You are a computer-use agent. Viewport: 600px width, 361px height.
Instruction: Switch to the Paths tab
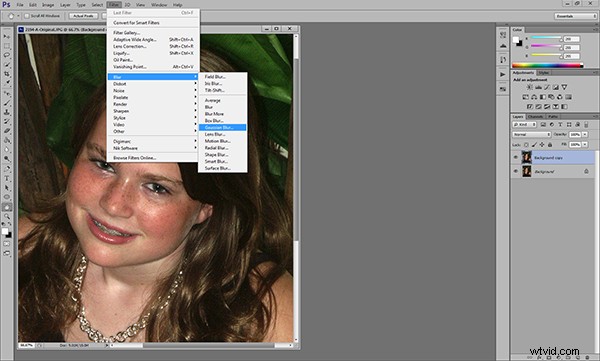pos(553,116)
